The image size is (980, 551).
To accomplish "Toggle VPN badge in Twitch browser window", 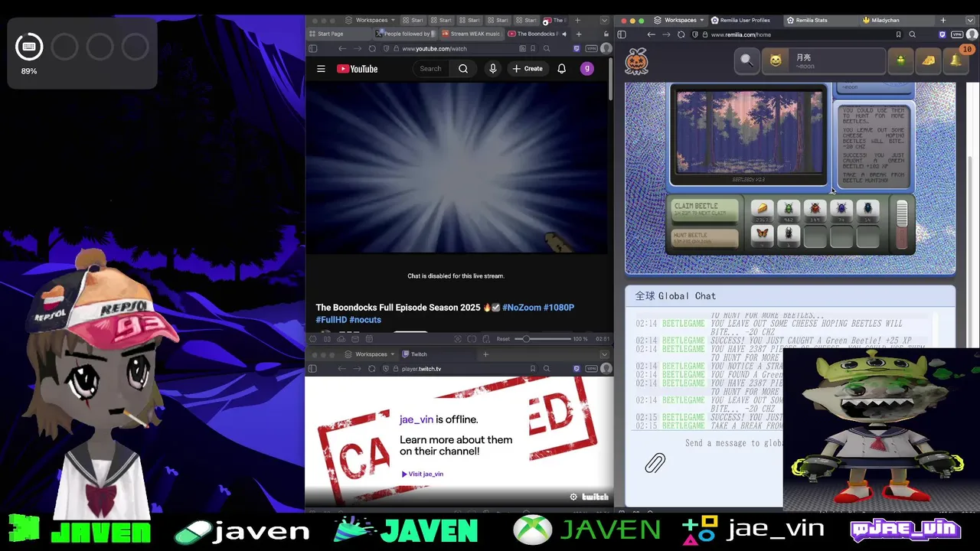I will (x=591, y=368).
